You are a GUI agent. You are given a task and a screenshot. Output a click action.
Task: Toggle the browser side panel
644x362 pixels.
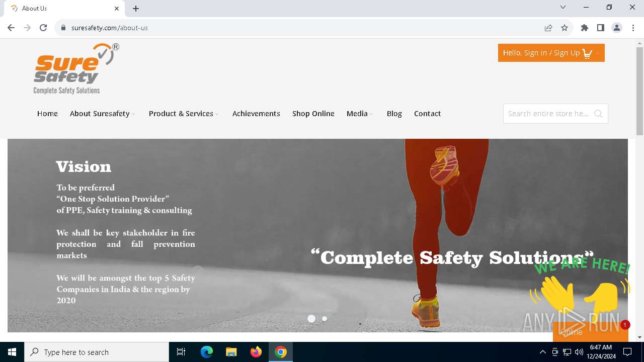click(x=601, y=28)
